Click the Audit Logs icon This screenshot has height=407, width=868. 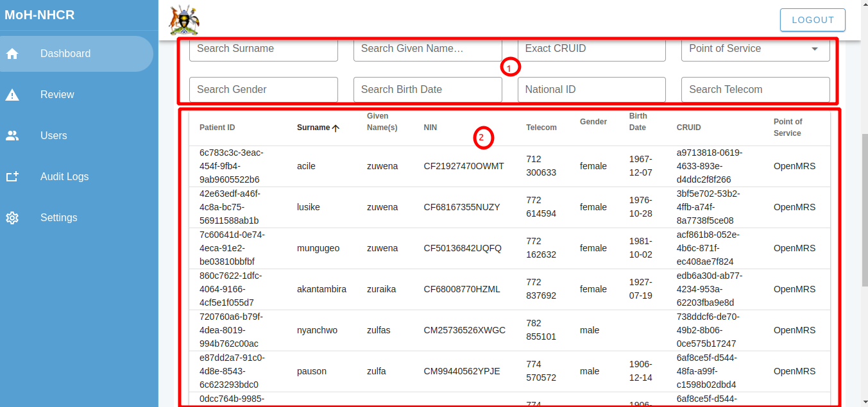click(x=12, y=177)
